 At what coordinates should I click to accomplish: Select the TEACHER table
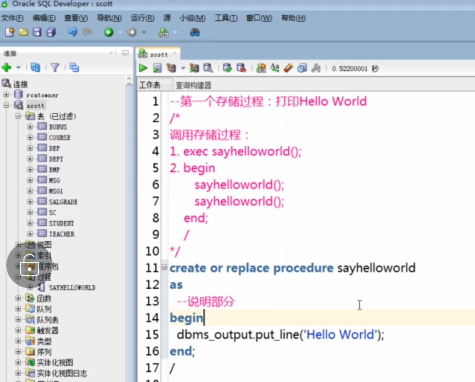pyautogui.click(x=62, y=234)
